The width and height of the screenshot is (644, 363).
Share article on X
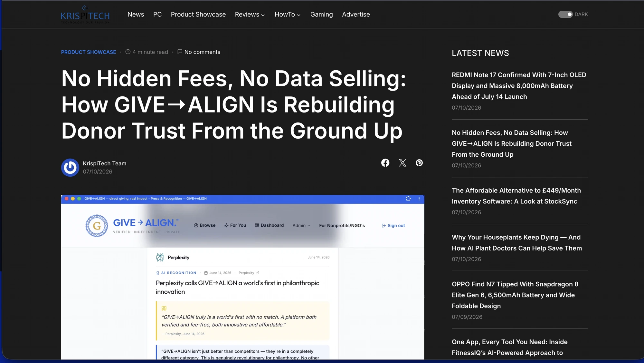coord(402,163)
